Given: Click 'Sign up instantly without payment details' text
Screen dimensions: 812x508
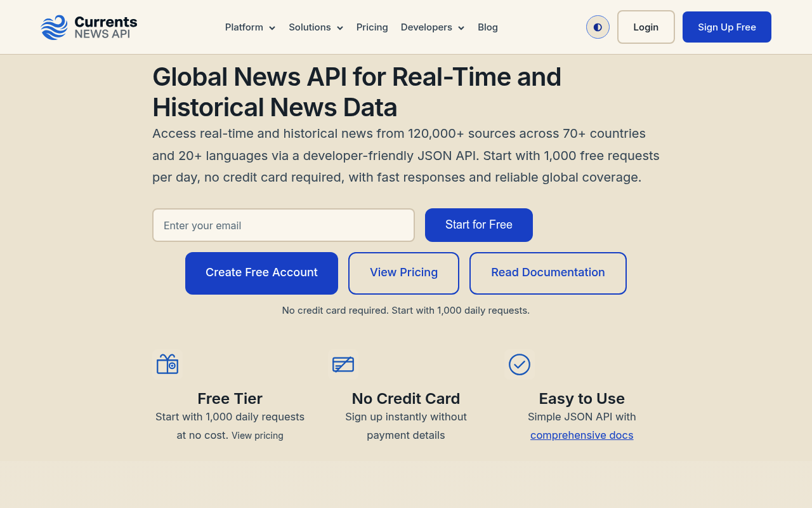Looking at the screenshot, I should coord(406,426).
